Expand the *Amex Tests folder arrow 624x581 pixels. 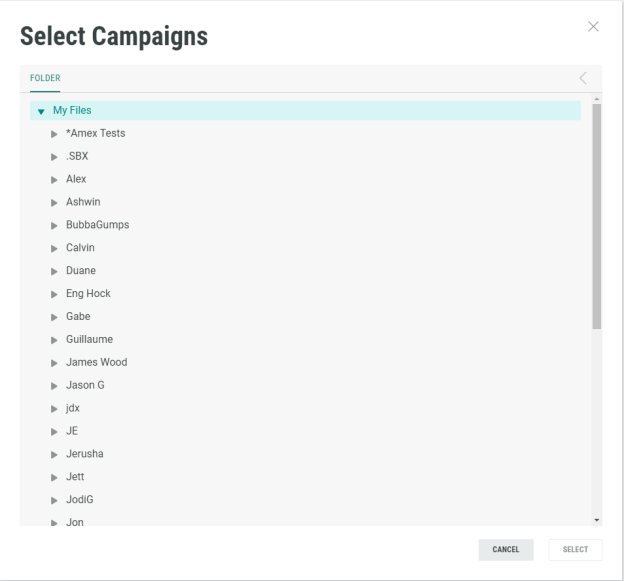coord(55,133)
